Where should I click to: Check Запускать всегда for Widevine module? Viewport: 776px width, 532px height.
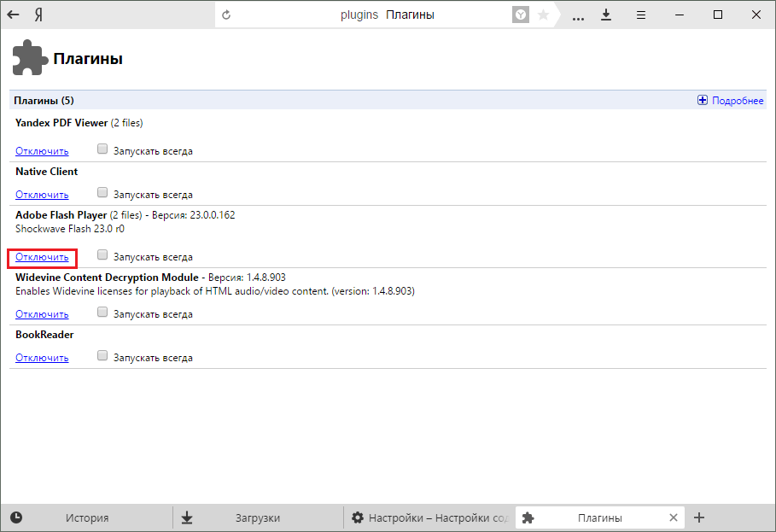(x=102, y=312)
